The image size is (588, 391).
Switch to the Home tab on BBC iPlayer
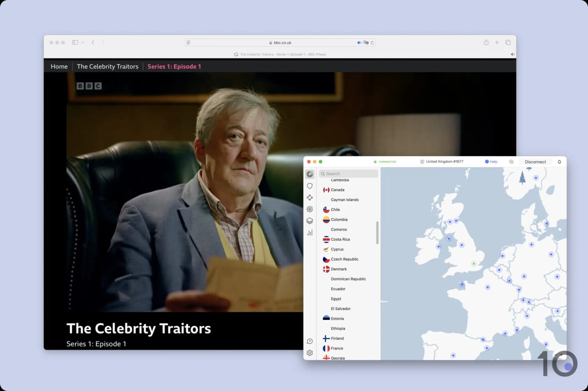click(59, 66)
